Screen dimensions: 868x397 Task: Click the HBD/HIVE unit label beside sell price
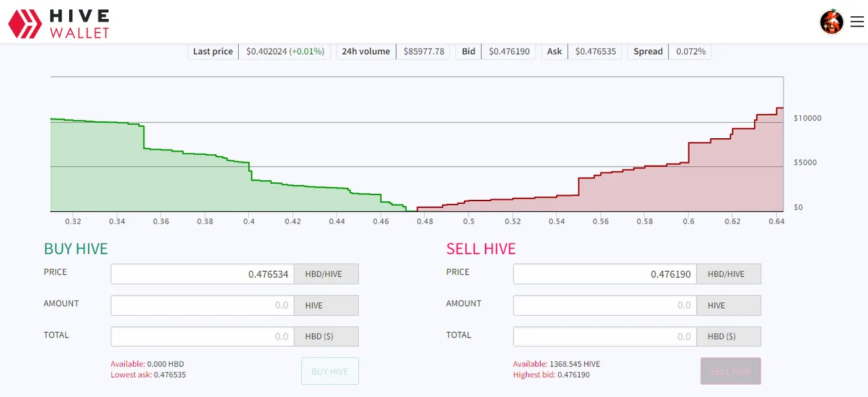pyautogui.click(x=729, y=274)
